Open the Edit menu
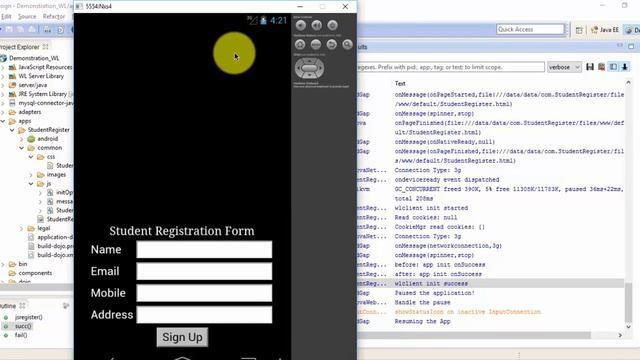This screenshot has width=640, height=360. coord(6,16)
